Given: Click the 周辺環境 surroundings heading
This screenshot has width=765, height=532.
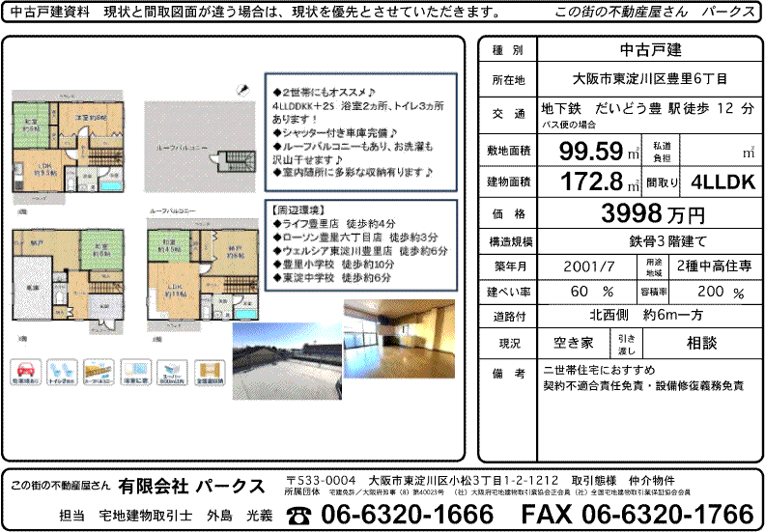Looking at the screenshot, I should 302,209.
